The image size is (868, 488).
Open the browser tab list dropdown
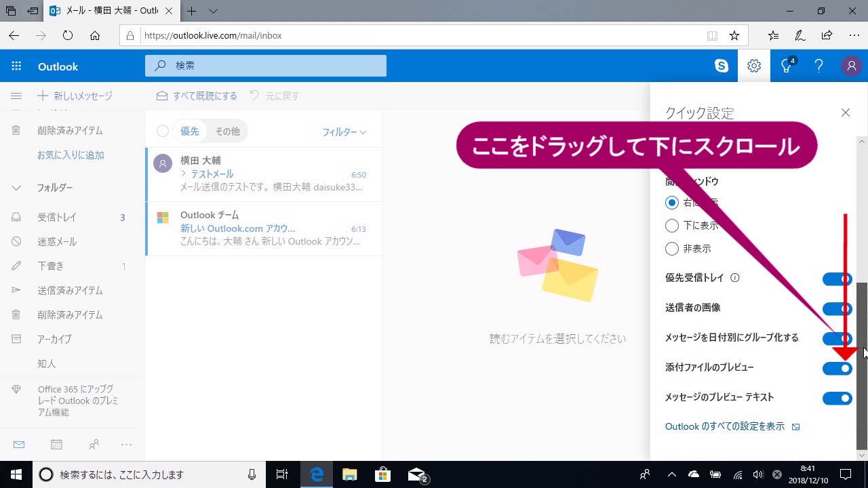coord(214,11)
